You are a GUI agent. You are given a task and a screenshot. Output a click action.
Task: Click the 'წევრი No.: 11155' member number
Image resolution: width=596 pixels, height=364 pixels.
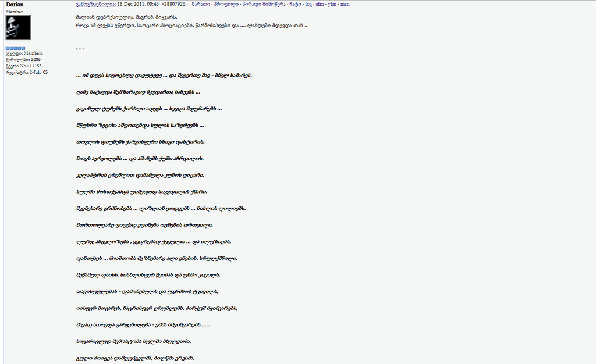click(x=23, y=66)
